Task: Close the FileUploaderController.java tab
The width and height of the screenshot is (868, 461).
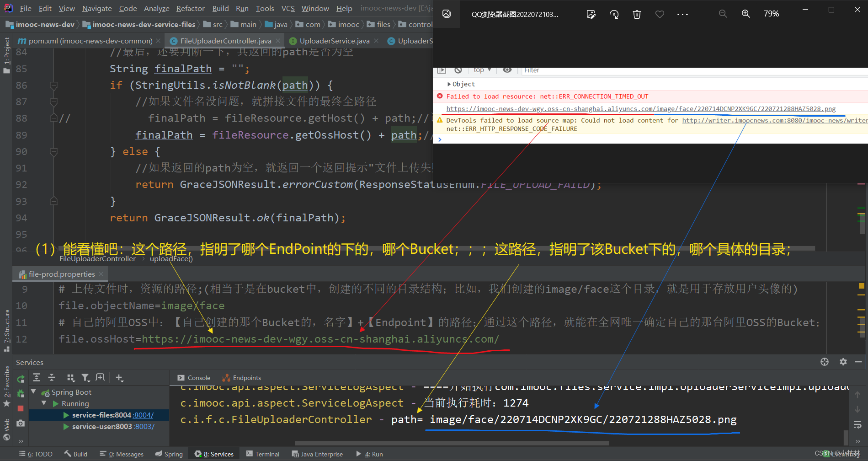Action: pyautogui.click(x=278, y=41)
